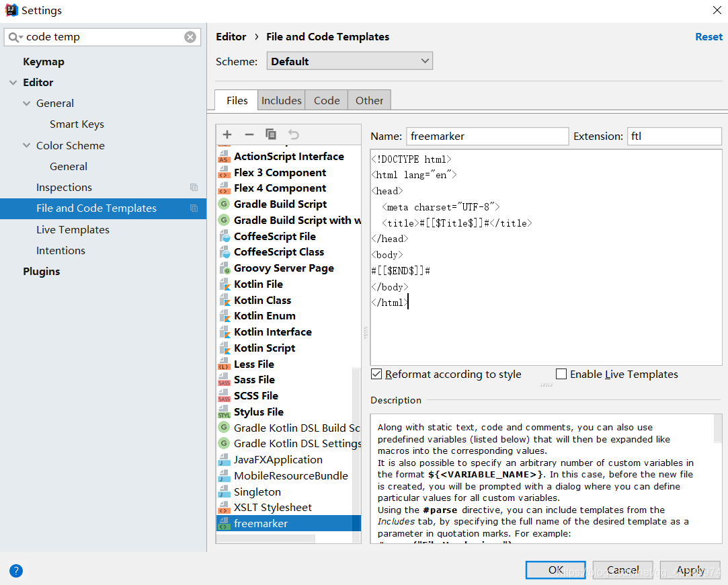Click the Gradle Kotlin DSL Settings icon

point(225,443)
